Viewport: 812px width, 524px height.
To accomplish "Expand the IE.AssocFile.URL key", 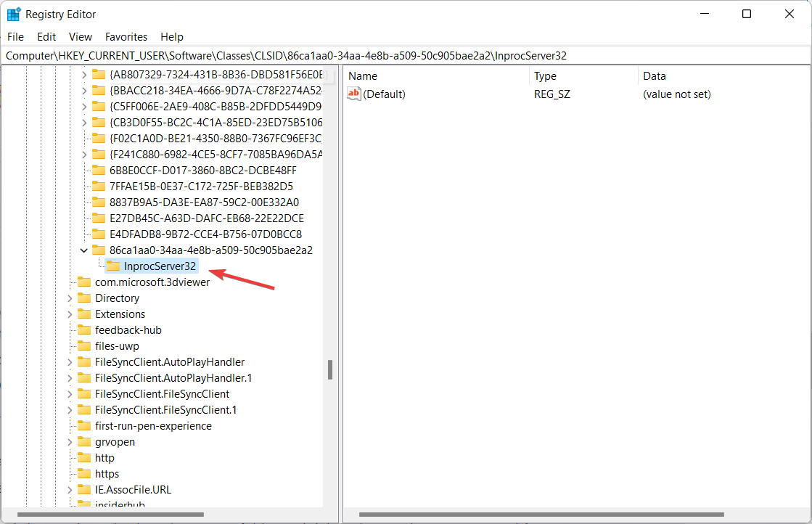I will click(70, 491).
